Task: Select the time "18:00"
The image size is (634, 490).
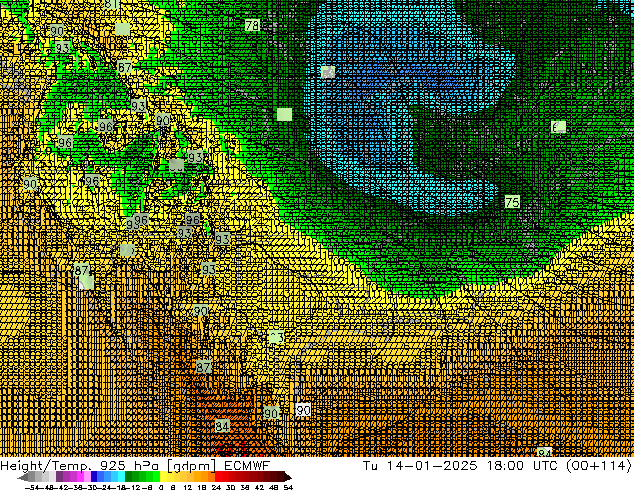Action: coord(505,466)
